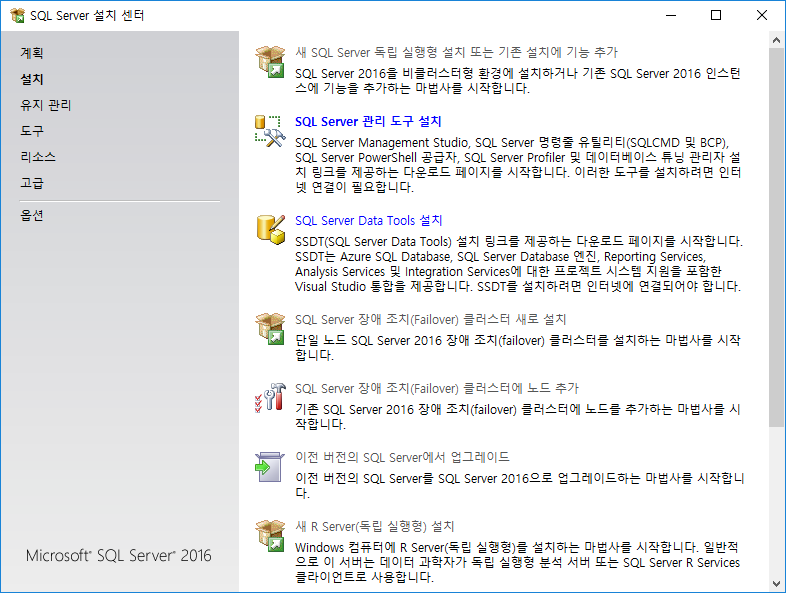Click 장애 조치 클러스터 새로 설치 link
The image size is (786, 593).
pos(430,319)
